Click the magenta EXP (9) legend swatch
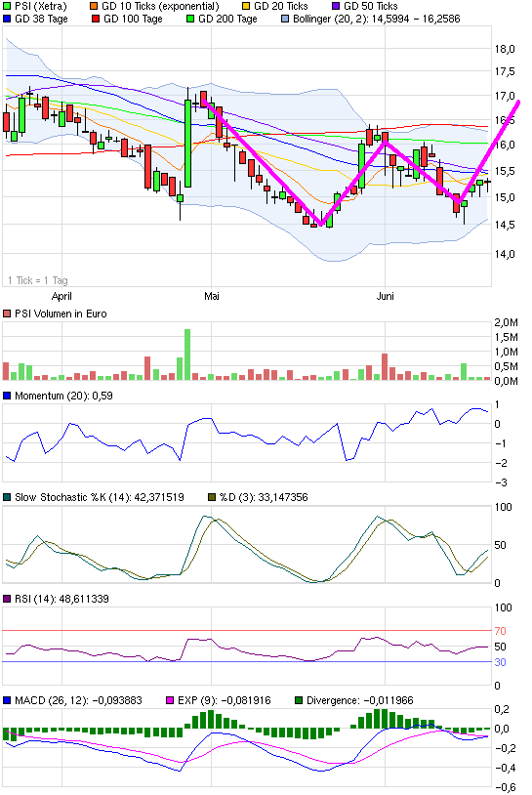This screenshot has width=532, height=795. [170, 700]
